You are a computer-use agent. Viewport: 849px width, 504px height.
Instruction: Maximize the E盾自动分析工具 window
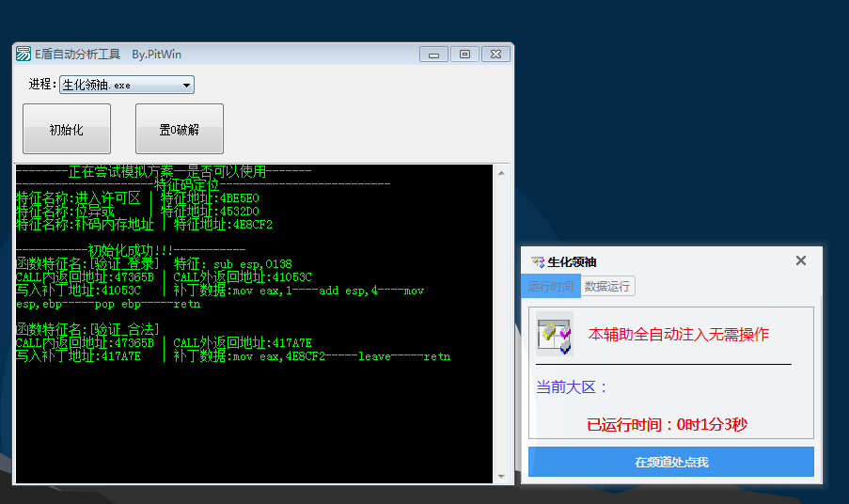pyautogui.click(x=464, y=55)
